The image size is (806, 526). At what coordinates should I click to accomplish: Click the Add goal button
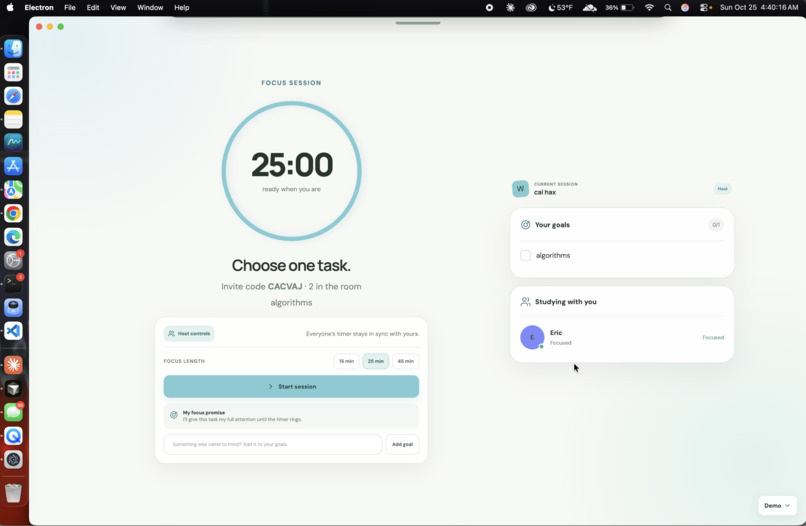(402, 444)
